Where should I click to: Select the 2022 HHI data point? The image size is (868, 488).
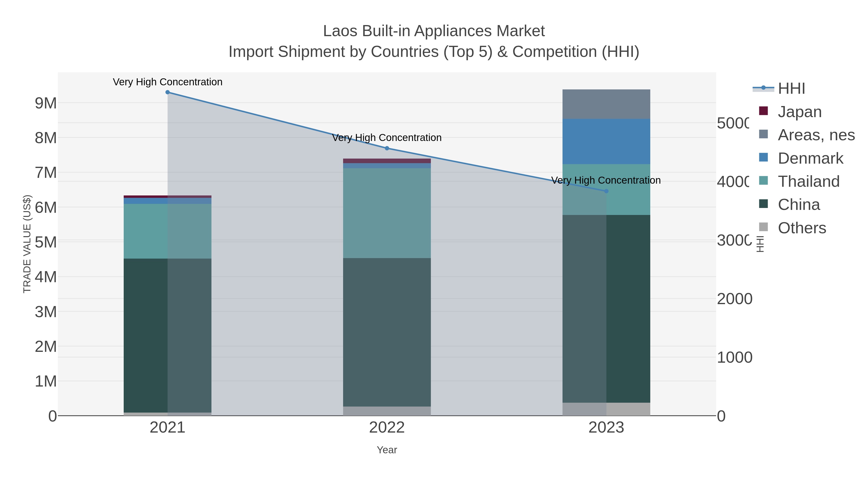click(x=387, y=148)
